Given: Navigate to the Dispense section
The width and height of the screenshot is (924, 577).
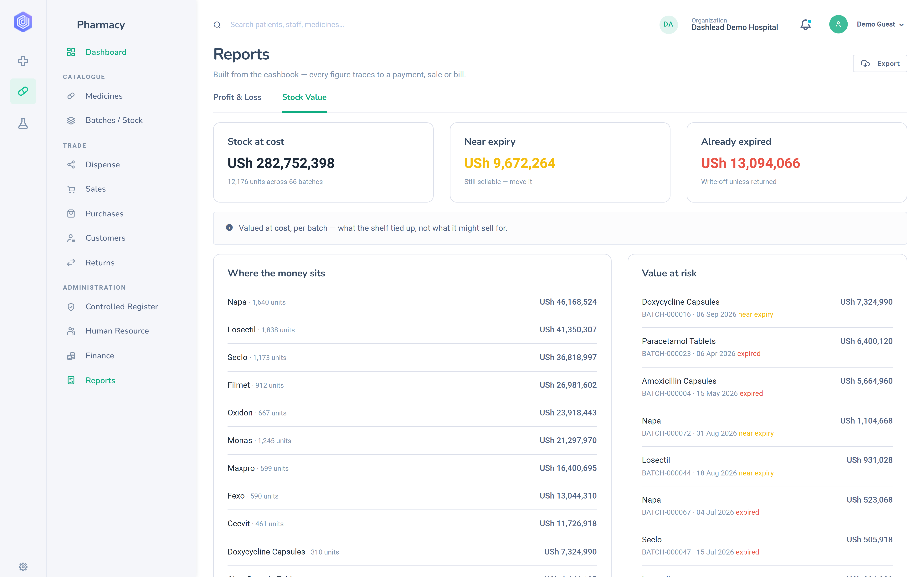Looking at the screenshot, I should point(102,164).
